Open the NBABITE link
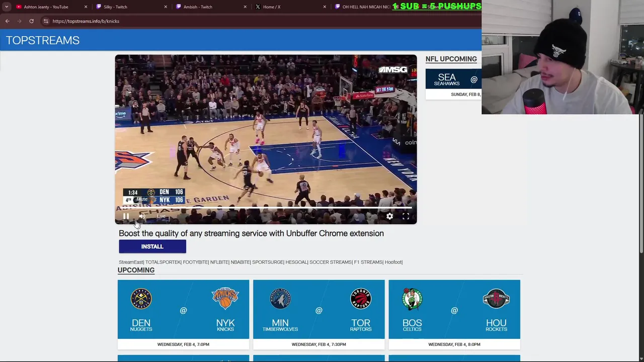The height and width of the screenshot is (362, 644). coord(240,262)
